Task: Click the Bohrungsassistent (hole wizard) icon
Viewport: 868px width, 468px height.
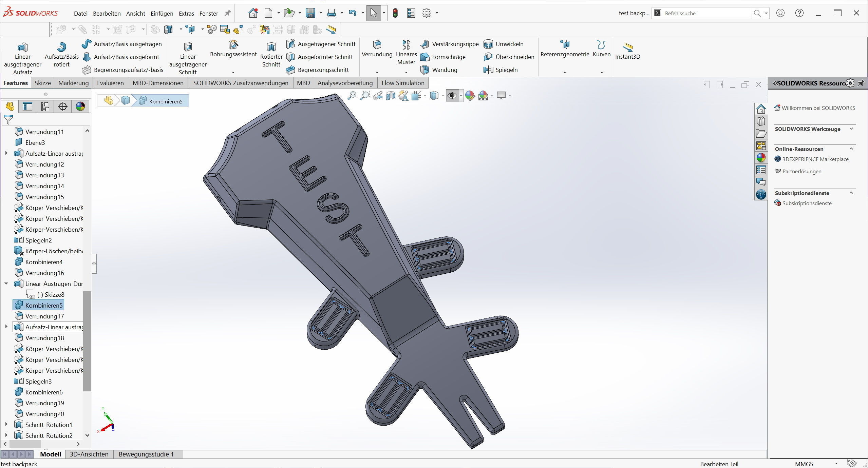Action: (x=233, y=45)
